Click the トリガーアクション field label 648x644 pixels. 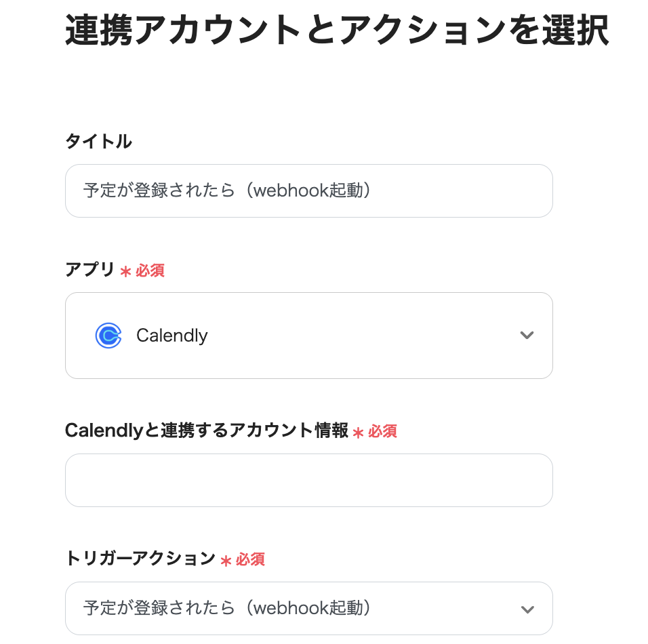coord(140,559)
